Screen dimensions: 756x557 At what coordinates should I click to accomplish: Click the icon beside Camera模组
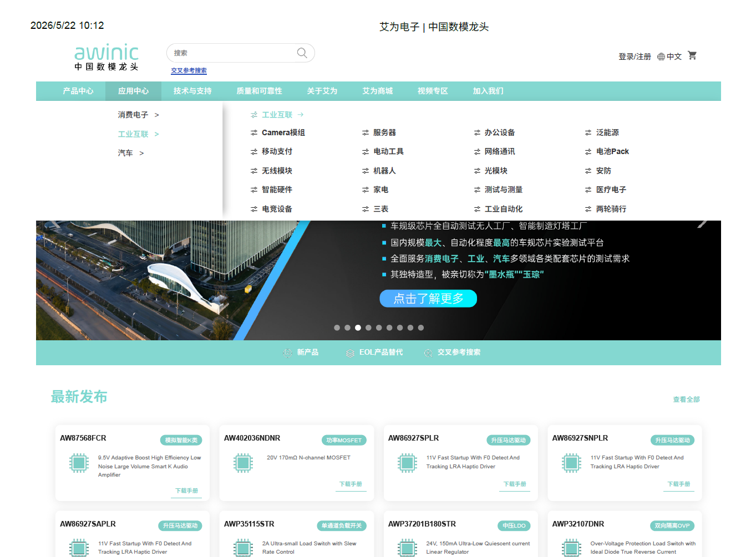[254, 132]
